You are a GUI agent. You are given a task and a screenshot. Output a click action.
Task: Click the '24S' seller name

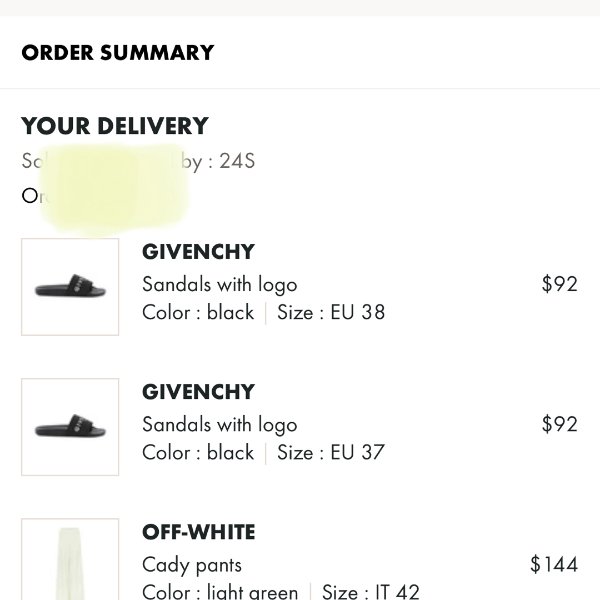[237, 160]
